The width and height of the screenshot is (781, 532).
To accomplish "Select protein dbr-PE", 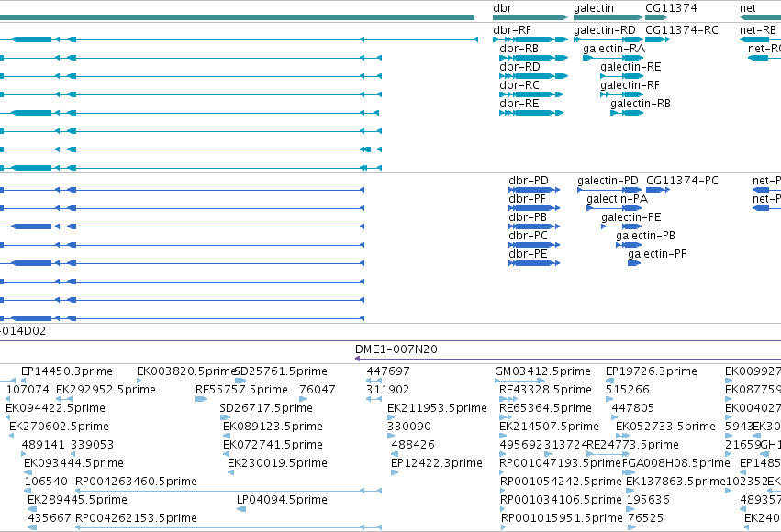I will [x=528, y=254].
